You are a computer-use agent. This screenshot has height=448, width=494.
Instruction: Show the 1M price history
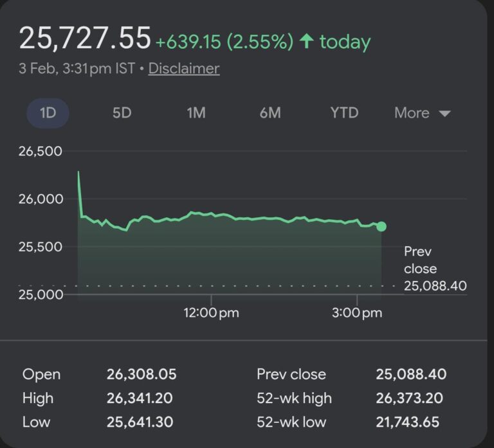[x=196, y=113]
